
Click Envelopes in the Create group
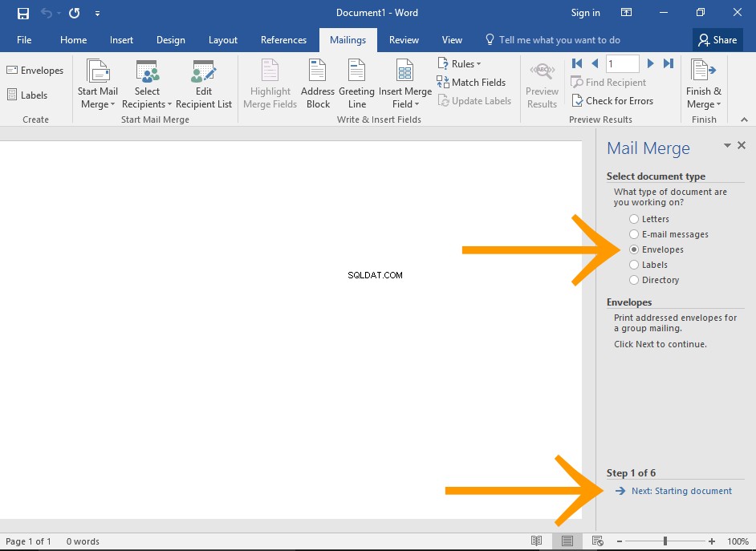click(35, 71)
